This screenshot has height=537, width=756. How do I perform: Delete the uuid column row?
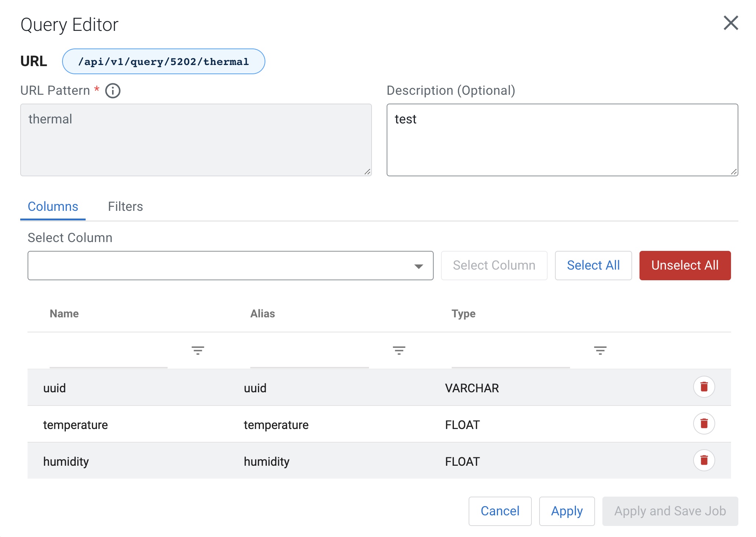[704, 387]
